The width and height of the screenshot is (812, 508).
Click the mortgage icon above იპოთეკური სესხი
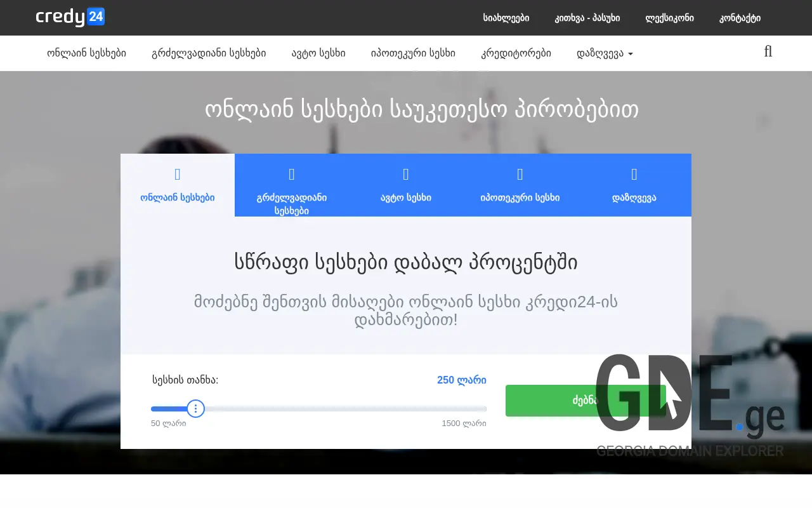(520, 173)
